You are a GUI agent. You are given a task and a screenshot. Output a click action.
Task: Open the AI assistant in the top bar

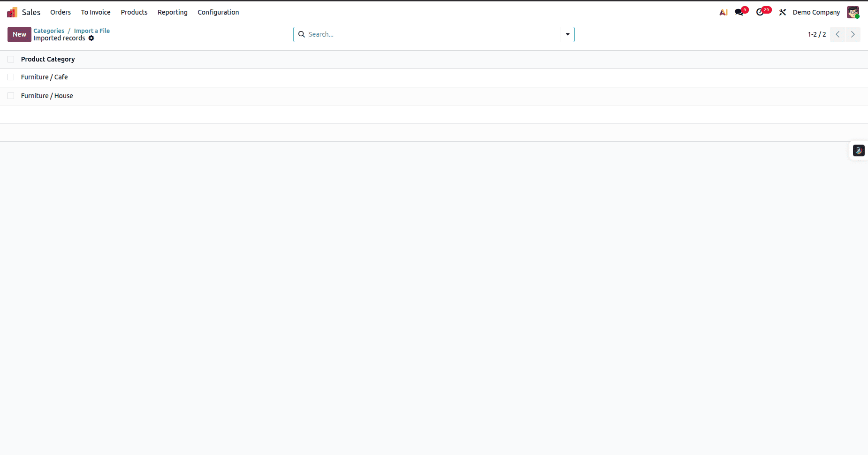(723, 12)
